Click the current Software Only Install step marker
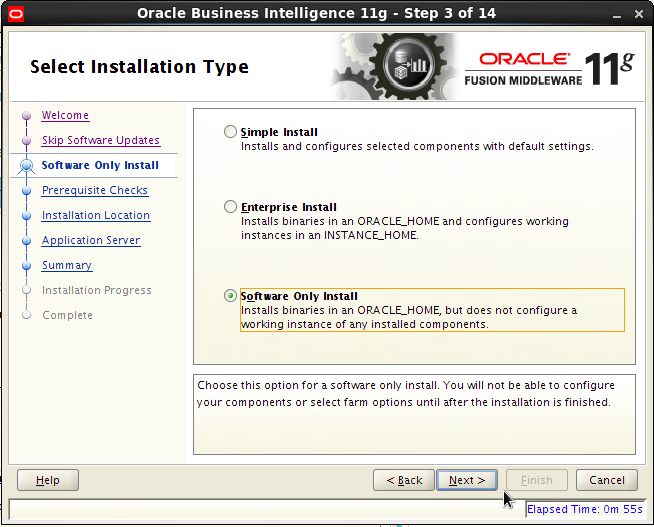Screen dimensions: 654x527 (x=27, y=166)
